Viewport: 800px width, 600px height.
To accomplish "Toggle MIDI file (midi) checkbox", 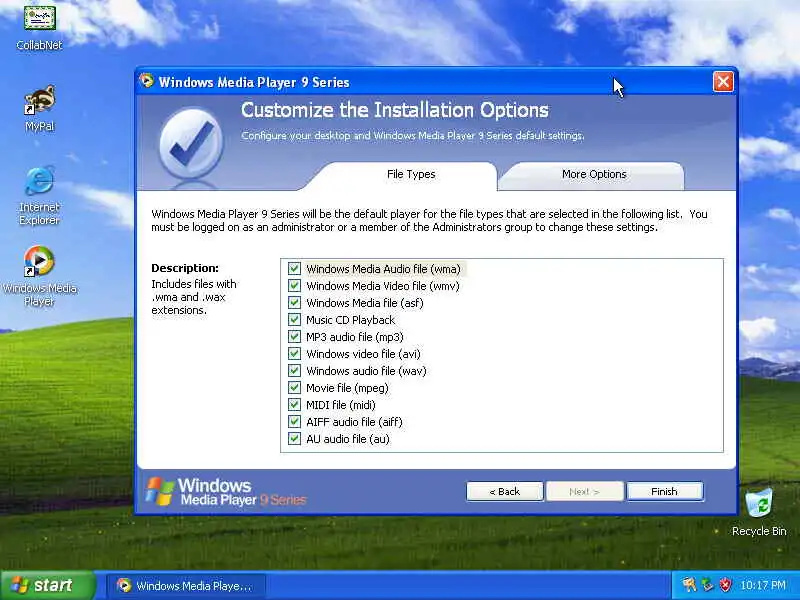I will point(294,405).
